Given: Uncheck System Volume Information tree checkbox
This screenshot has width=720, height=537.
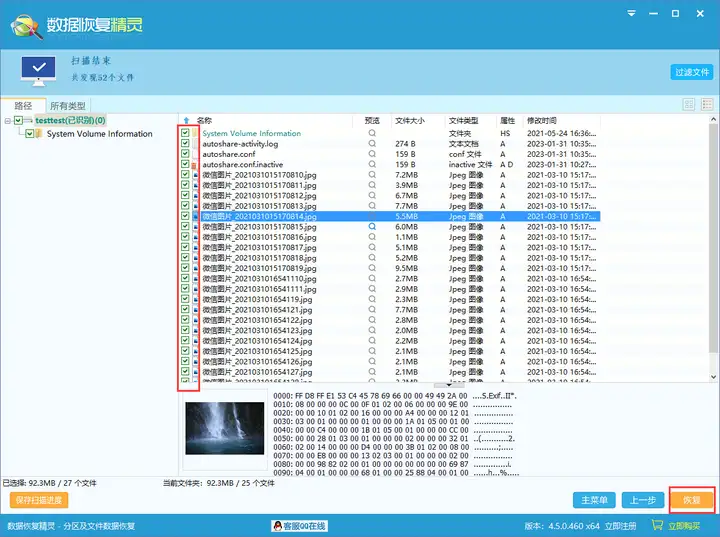Looking at the screenshot, I should [x=30, y=134].
